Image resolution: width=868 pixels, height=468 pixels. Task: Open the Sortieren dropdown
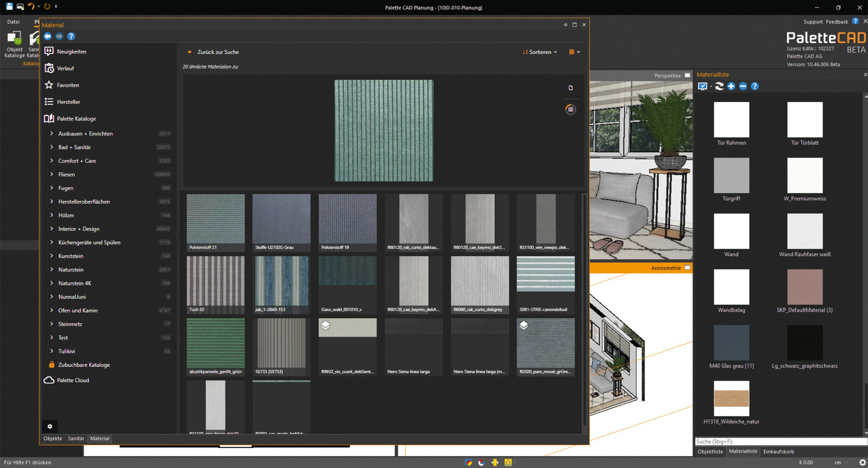pos(540,52)
